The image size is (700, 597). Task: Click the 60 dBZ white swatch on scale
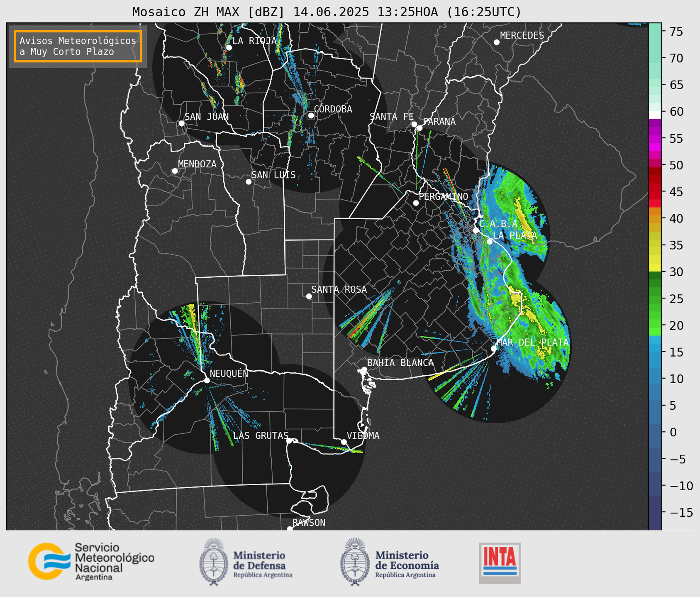point(655,115)
